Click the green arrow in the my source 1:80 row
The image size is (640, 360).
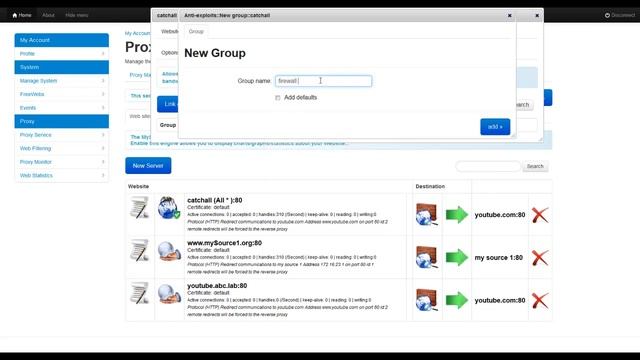pyautogui.click(x=457, y=258)
